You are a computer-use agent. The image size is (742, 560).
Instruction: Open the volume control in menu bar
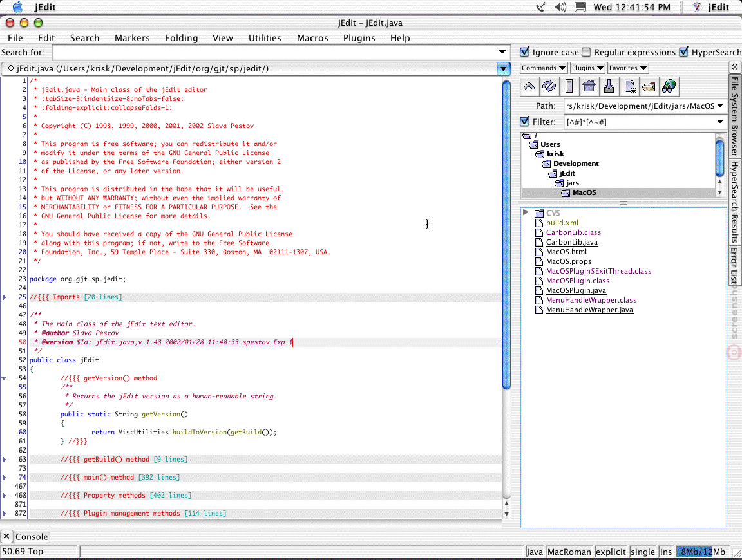click(x=561, y=7)
